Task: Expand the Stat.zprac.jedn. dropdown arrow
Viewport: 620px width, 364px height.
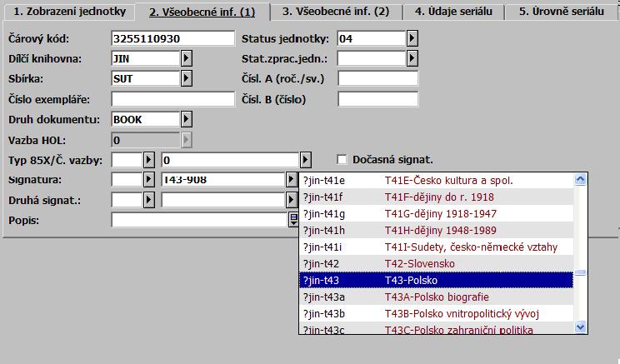Action: tap(412, 58)
